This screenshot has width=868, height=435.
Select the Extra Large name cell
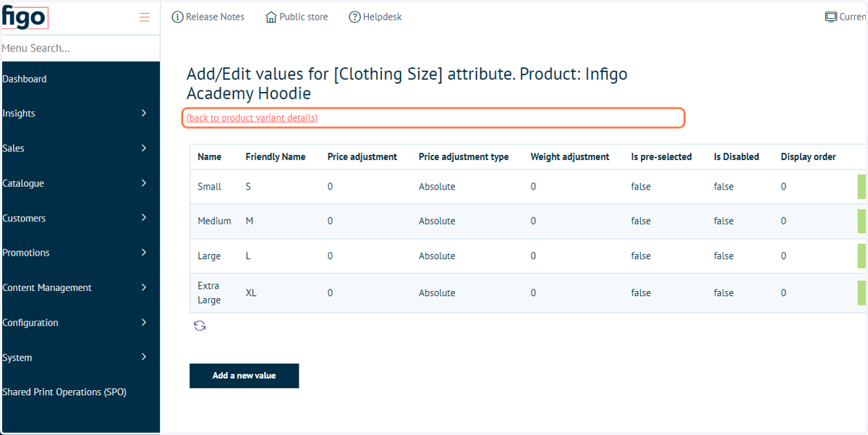click(x=209, y=292)
